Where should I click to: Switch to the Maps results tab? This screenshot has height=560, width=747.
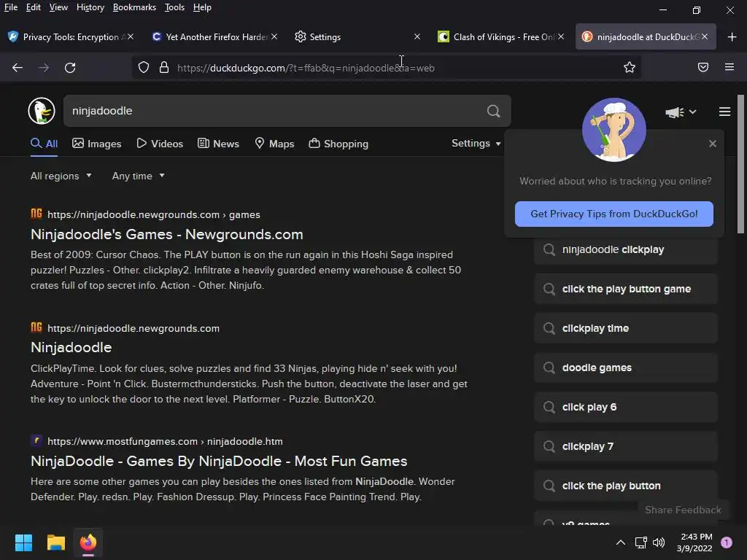[274, 144]
